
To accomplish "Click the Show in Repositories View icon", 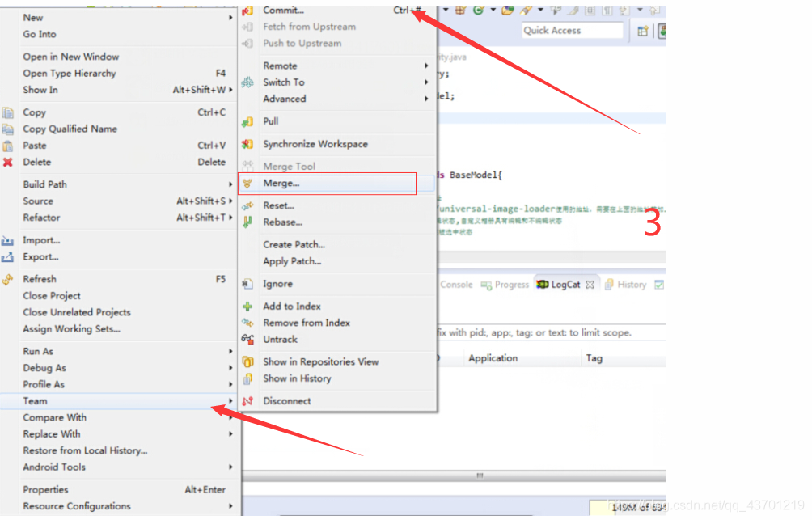I will coord(247,362).
